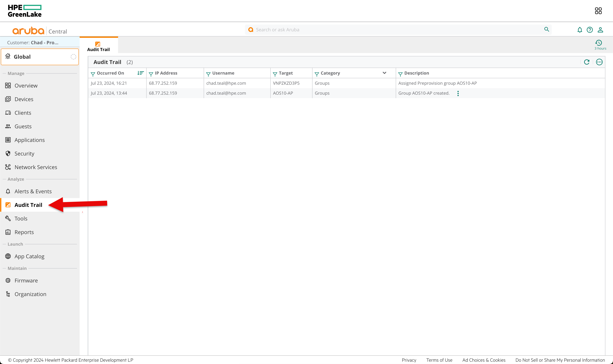Open the HPE GreenLake app launcher grid

tap(599, 11)
